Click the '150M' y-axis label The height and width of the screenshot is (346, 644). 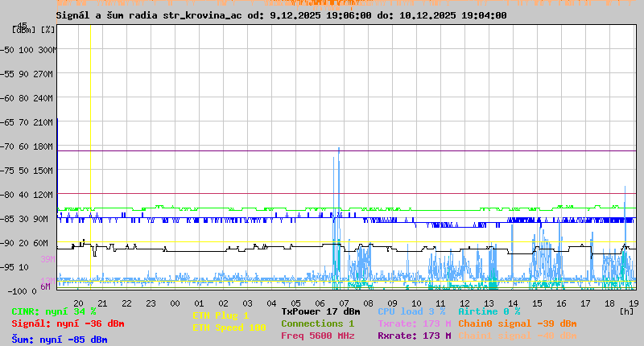coord(43,171)
